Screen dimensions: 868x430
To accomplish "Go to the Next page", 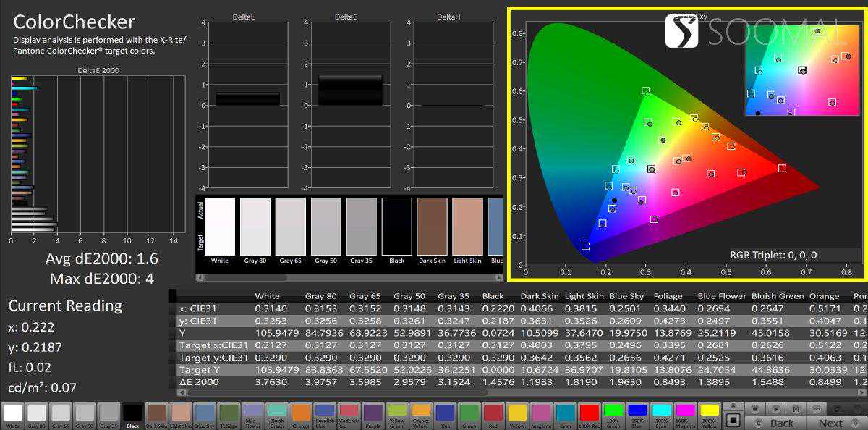I will (830, 423).
